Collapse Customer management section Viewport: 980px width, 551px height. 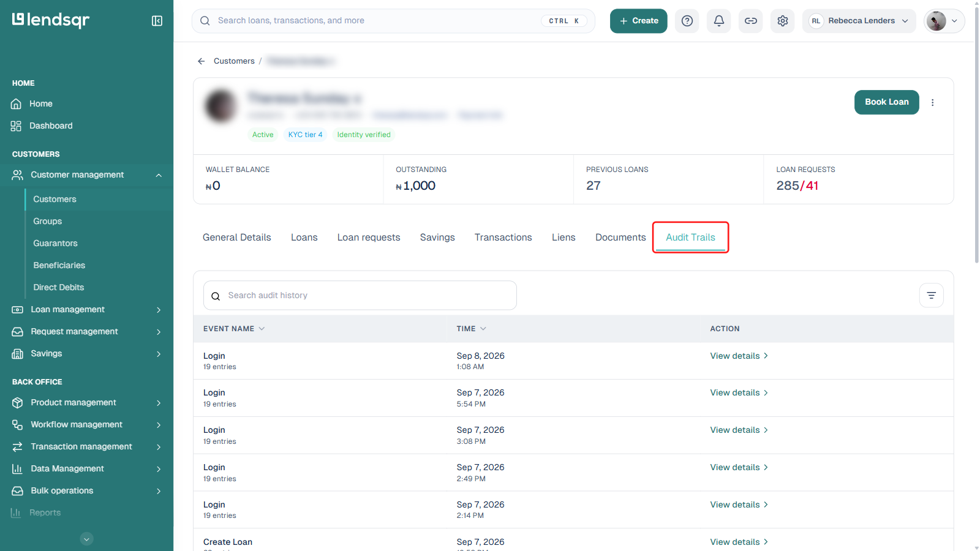click(159, 175)
